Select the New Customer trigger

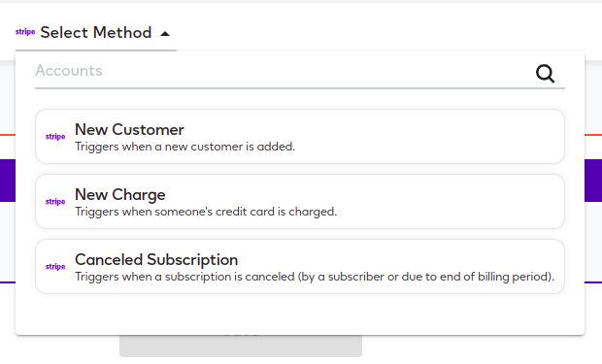point(300,136)
